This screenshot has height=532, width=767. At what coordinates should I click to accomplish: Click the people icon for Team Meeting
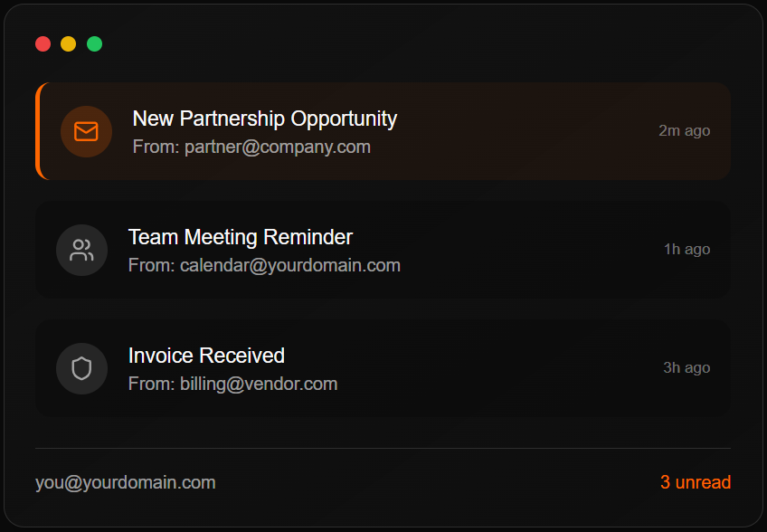pos(81,251)
